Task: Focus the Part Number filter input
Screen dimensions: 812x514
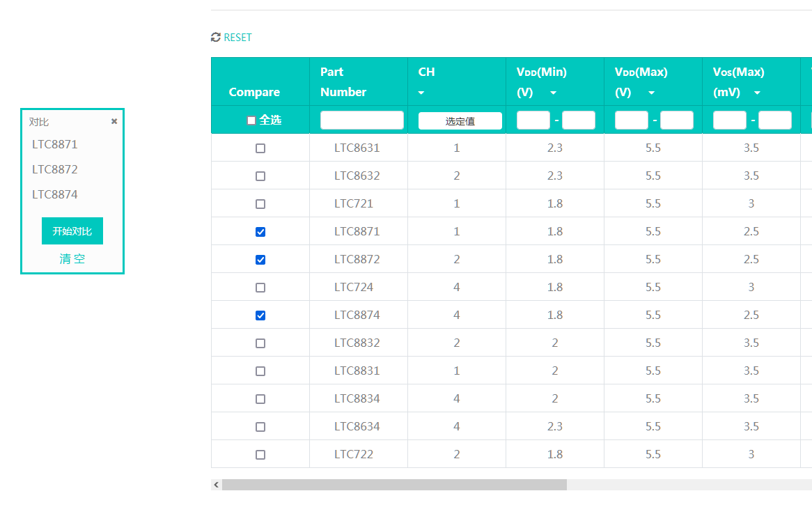Action: tap(361, 120)
